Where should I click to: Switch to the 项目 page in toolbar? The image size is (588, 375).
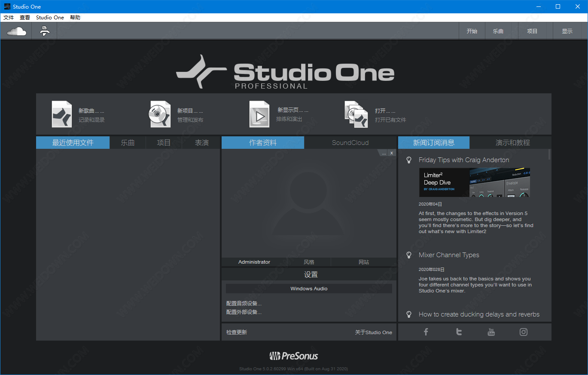(x=532, y=31)
